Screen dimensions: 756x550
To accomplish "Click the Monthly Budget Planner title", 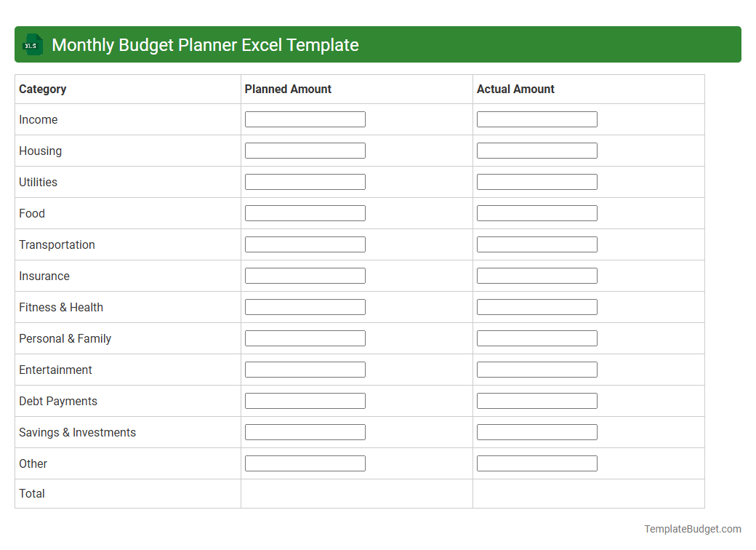I will point(205,44).
